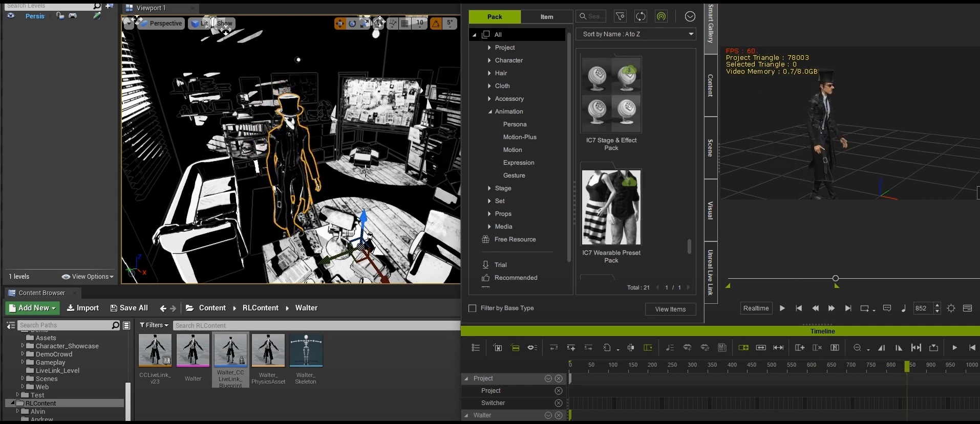
Task: Toggle the Persistent level lock icon
Action: (60, 16)
